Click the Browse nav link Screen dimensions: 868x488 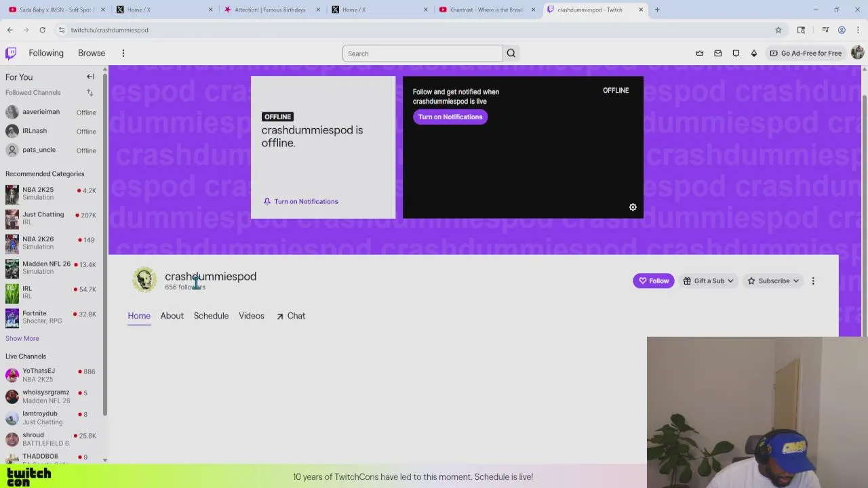click(92, 53)
